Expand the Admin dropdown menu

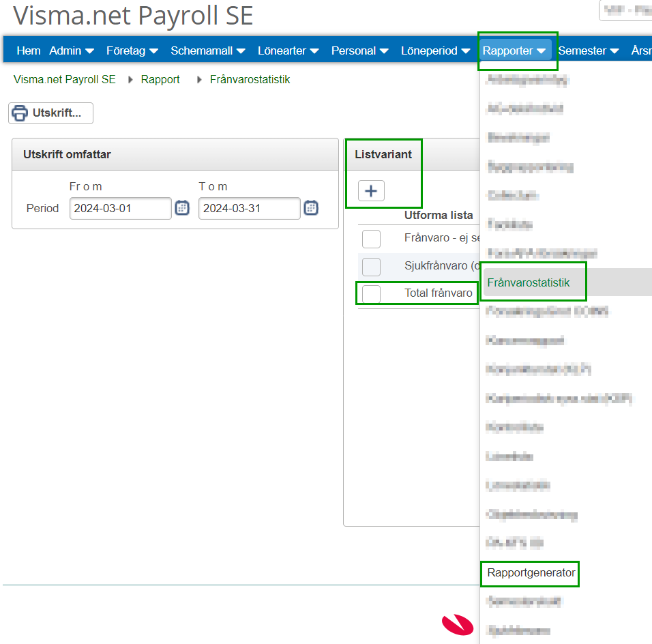click(x=72, y=50)
